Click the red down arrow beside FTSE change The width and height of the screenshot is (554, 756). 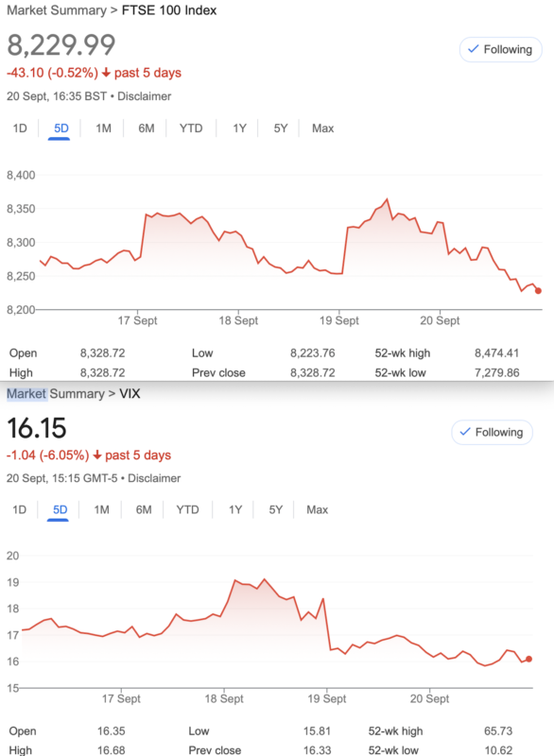(x=106, y=73)
